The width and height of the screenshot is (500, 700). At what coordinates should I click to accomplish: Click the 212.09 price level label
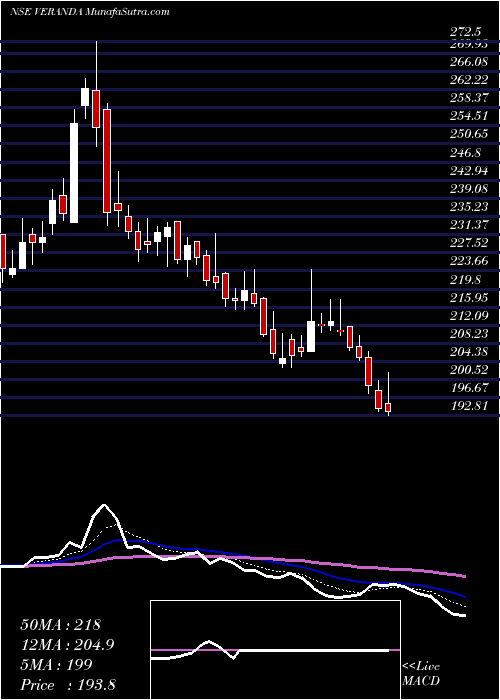coord(469,316)
